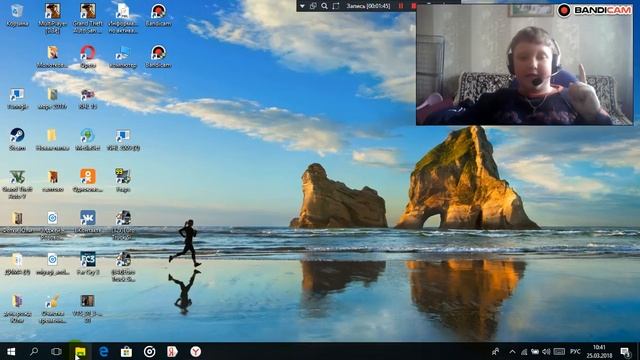The width and height of the screenshot is (640, 360).
Task: Show hidden system tray icons chevron
Action: click(x=512, y=352)
